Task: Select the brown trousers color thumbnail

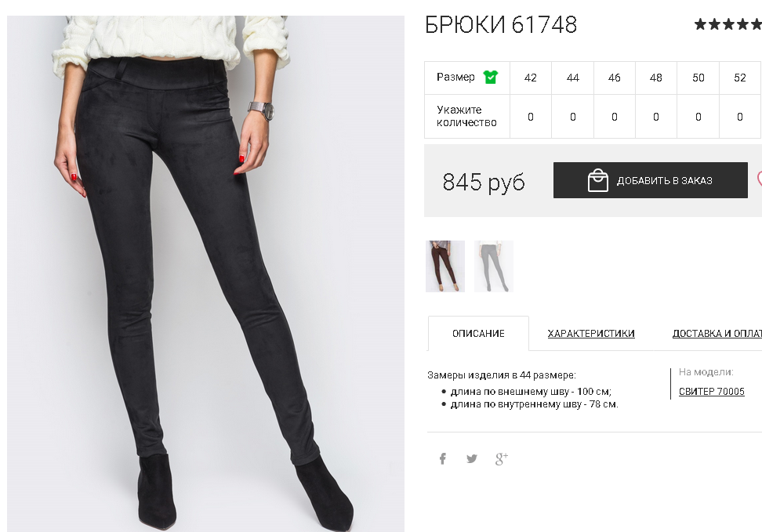Action: [445, 266]
